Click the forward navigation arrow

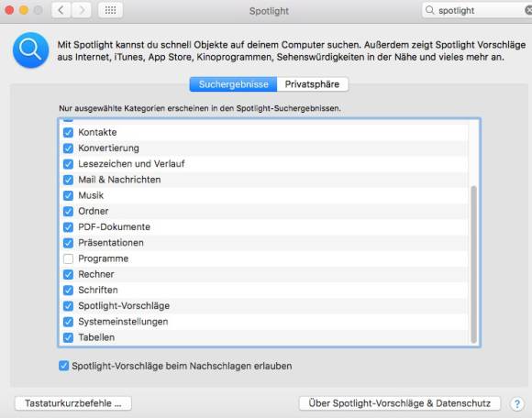tap(82, 10)
